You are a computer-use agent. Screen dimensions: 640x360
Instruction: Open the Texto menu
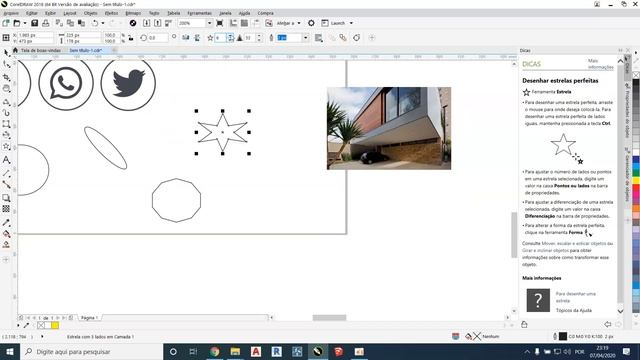point(154,13)
